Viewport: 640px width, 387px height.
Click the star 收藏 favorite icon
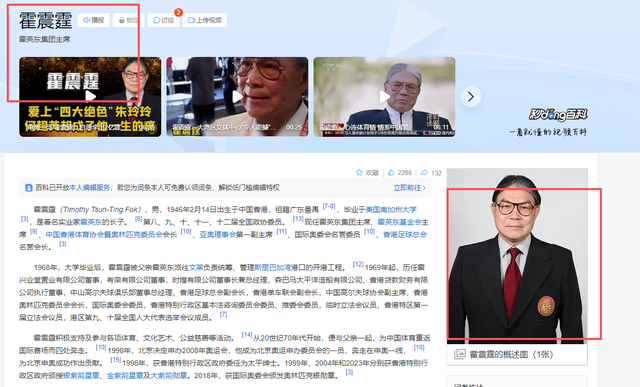(x=359, y=173)
